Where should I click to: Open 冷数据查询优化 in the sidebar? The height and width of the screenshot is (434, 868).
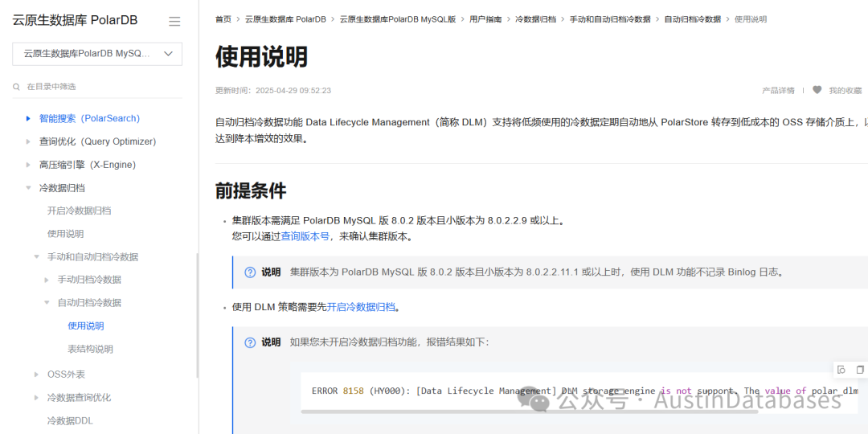(79, 398)
